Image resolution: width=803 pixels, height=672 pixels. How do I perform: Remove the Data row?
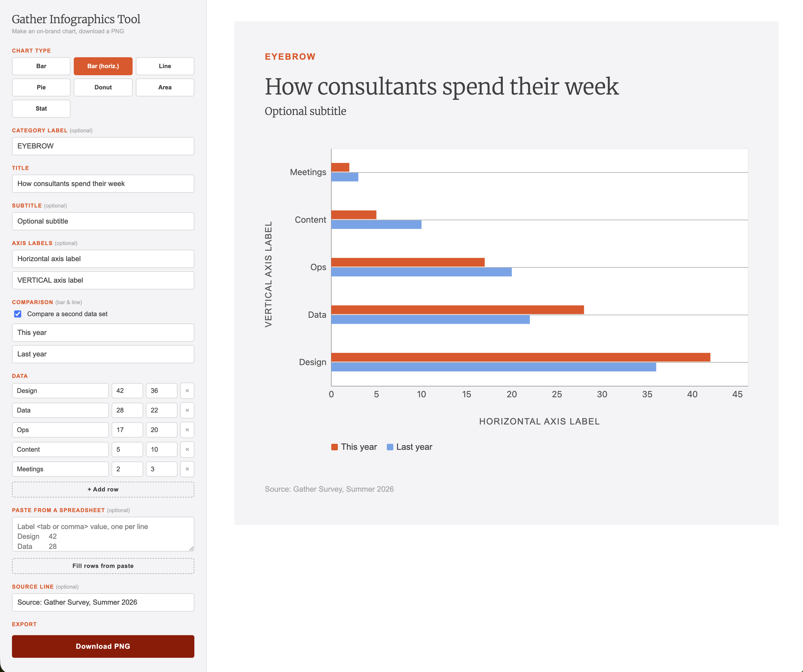coord(187,411)
